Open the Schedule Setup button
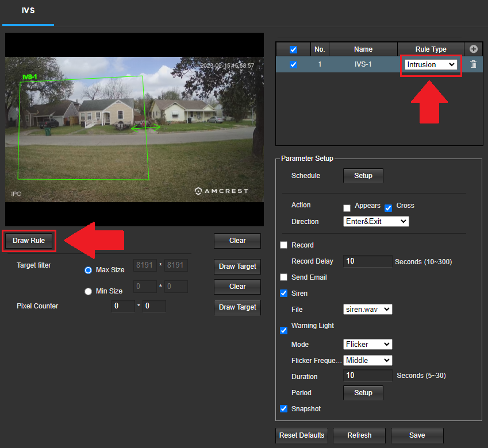Image resolution: width=488 pixels, height=448 pixels. point(363,176)
